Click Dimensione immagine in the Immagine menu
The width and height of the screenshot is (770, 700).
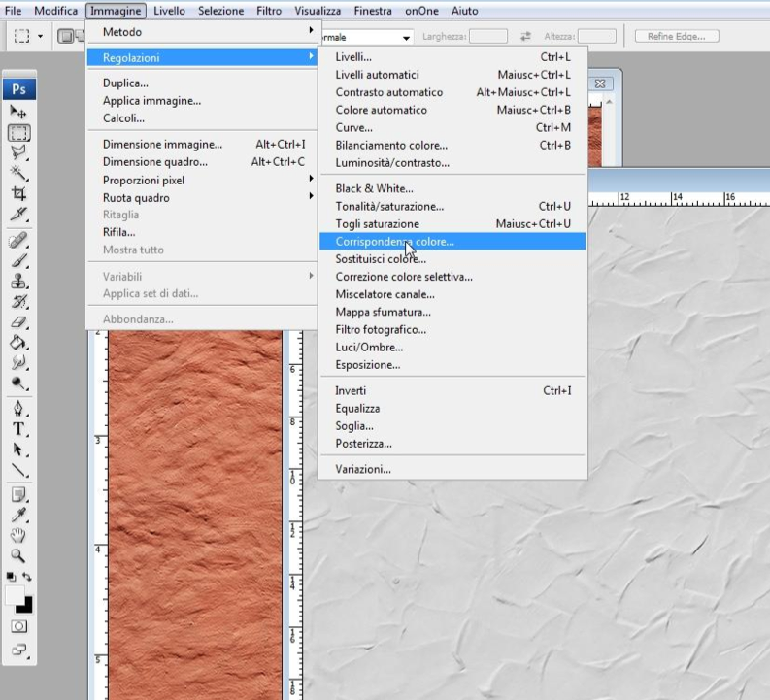(x=162, y=144)
